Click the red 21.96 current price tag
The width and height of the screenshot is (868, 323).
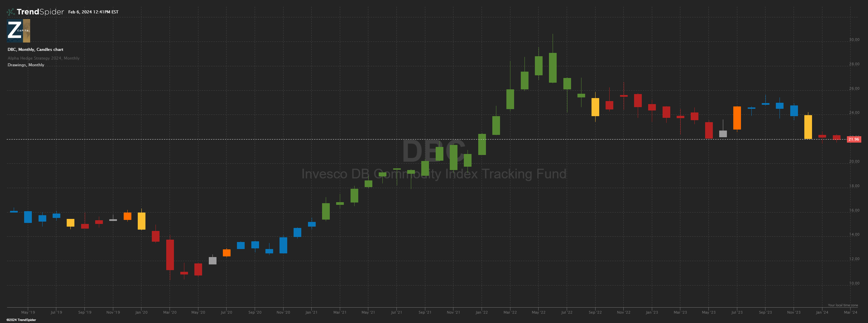tap(854, 139)
